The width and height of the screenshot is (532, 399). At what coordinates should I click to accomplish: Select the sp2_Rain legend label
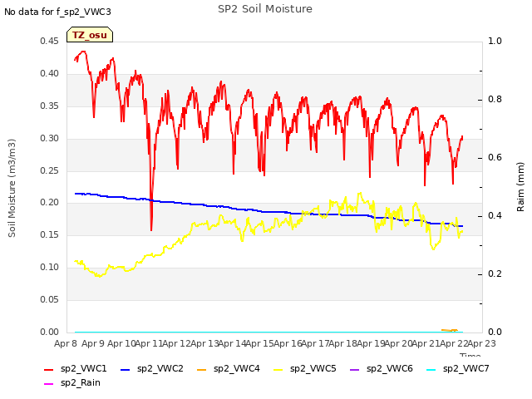pyautogui.click(x=81, y=383)
